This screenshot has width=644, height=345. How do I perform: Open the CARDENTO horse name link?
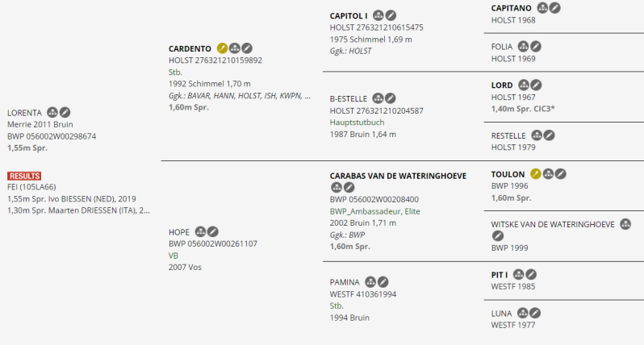(x=190, y=48)
